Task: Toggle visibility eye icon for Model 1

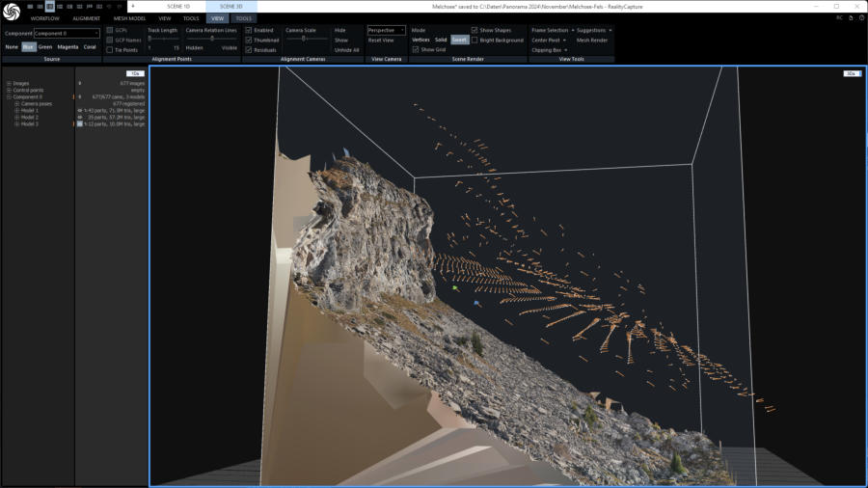Action: click(79, 111)
